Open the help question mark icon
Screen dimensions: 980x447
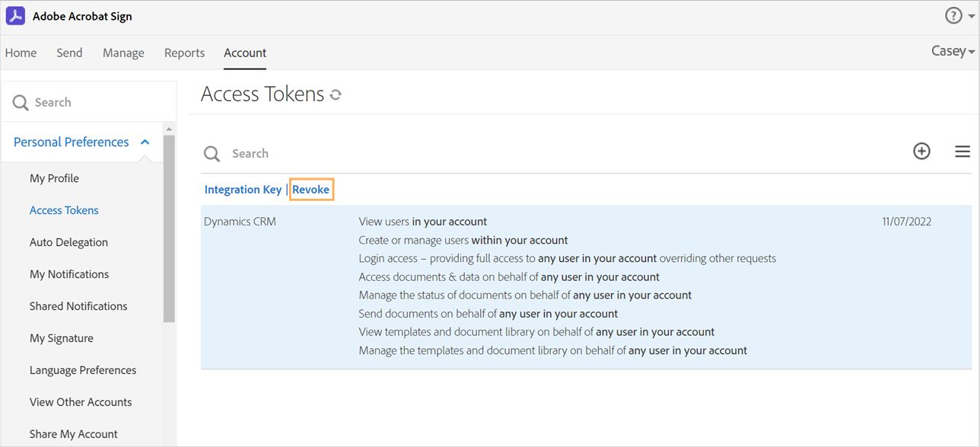953,16
